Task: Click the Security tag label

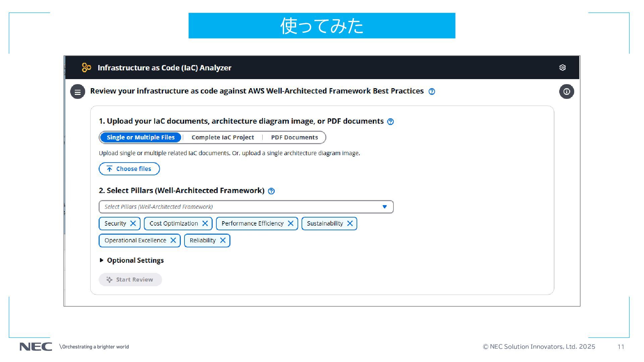Action: point(115,224)
